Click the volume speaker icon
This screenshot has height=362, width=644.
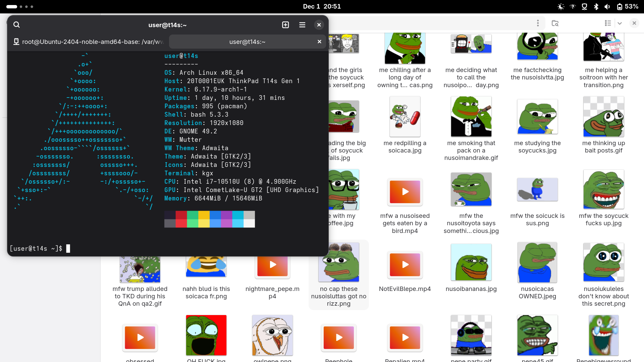click(x=607, y=7)
